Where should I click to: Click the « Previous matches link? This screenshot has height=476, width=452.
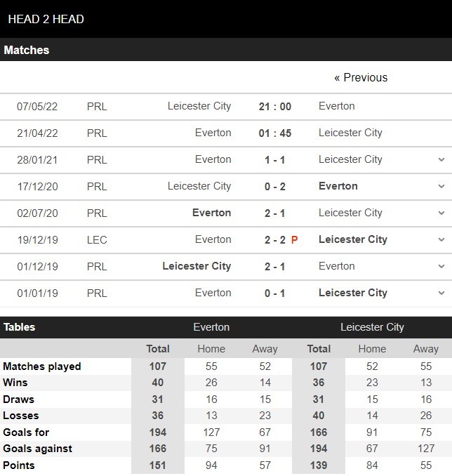click(361, 77)
